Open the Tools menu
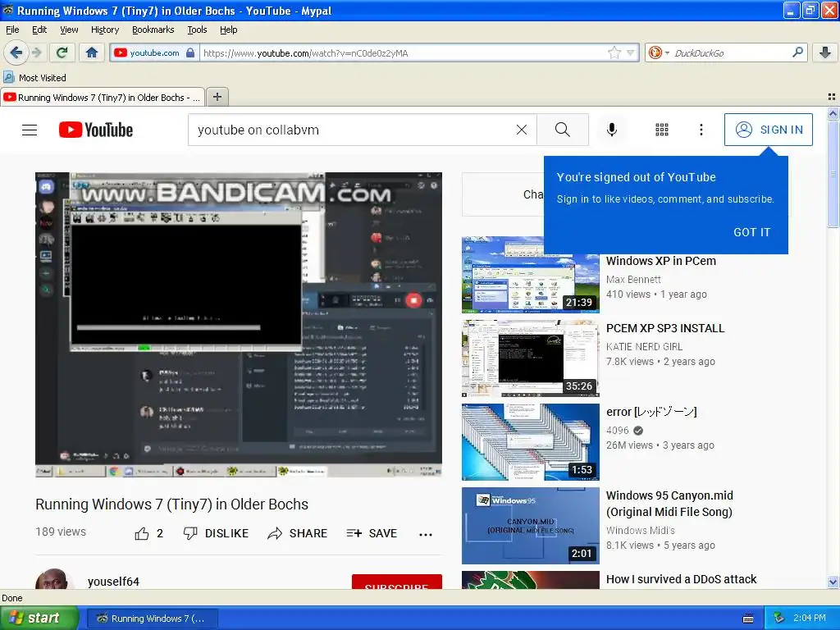 (x=197, y=30)
